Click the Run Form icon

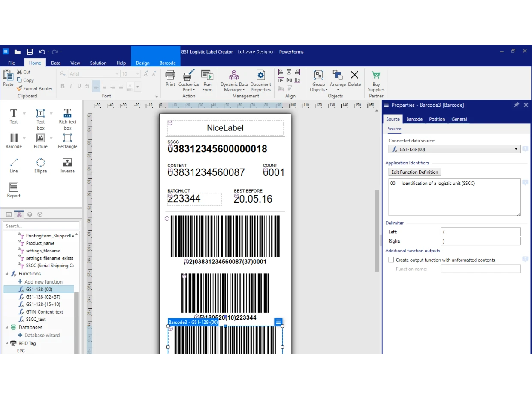point(207,80)
